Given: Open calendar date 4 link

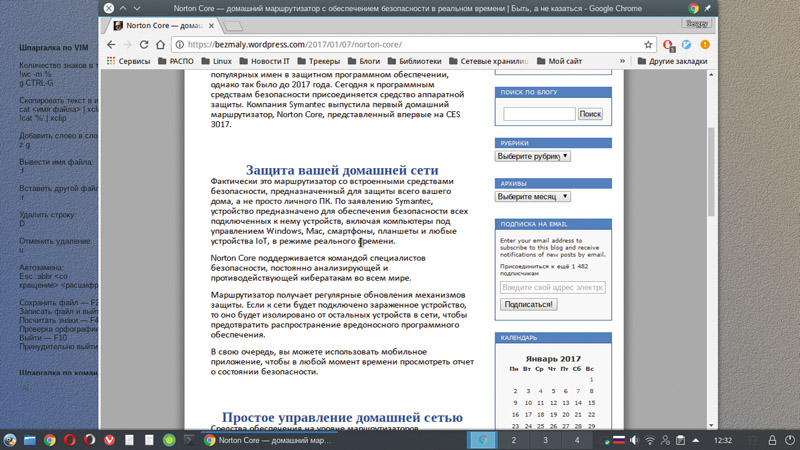Looking at the screenshot, I should click(x=540, y=391).
